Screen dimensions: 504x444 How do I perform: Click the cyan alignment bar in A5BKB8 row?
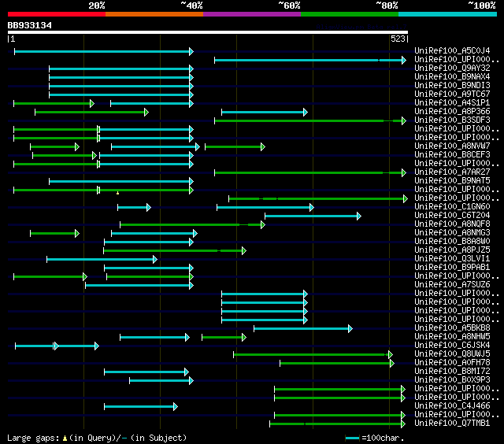pyautogui.click(x=303, y=328)
